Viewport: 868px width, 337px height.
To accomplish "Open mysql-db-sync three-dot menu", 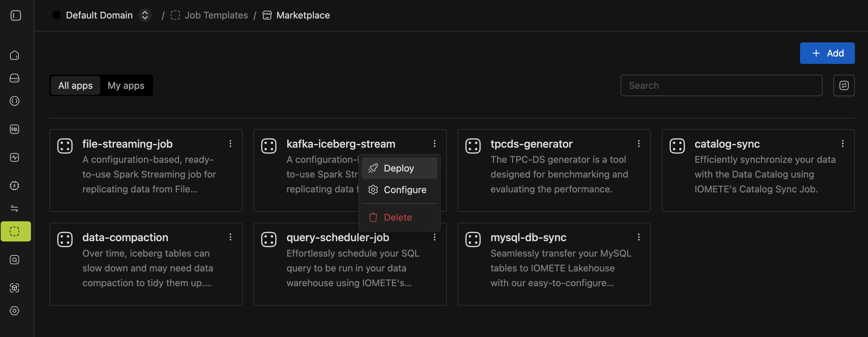I will 639,237.
